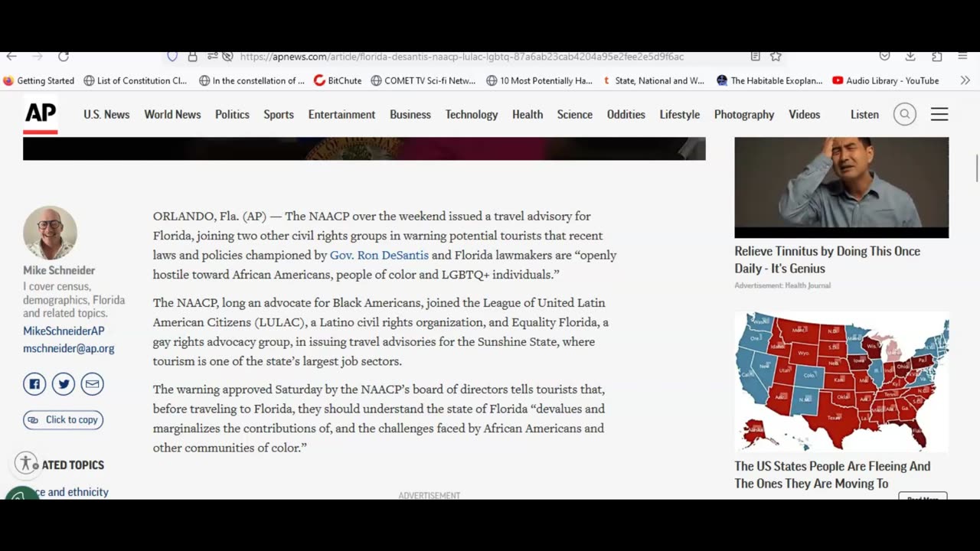Open State, National and W... bookmark
Viewport: 980px width, 551px height.
point(654,80)
